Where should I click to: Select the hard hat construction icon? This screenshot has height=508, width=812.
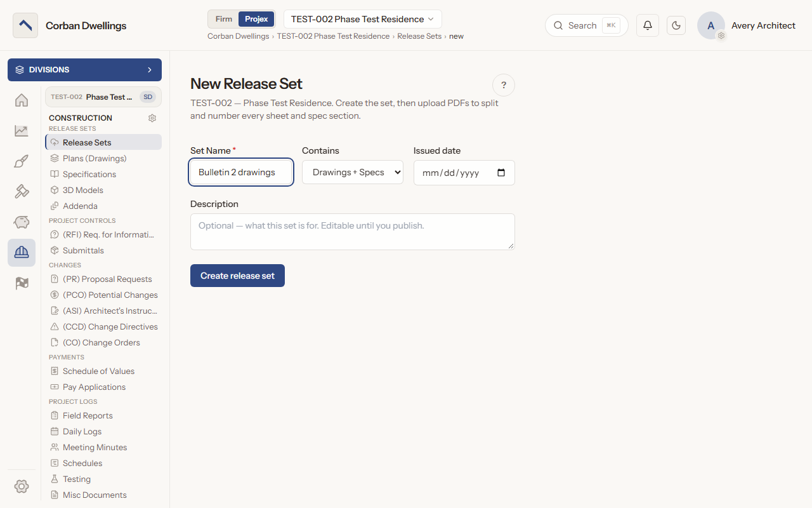coord(22,253)
